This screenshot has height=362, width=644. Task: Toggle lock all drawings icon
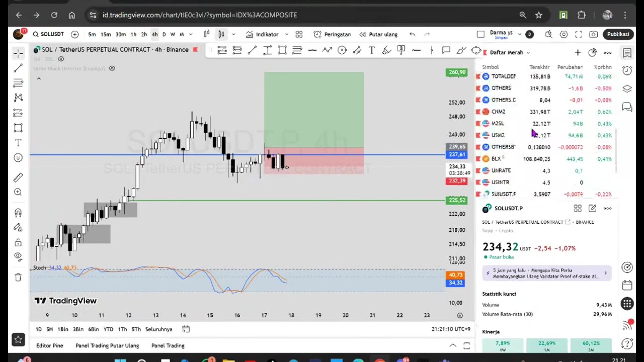pyautogui.click(x=18, y=242)
